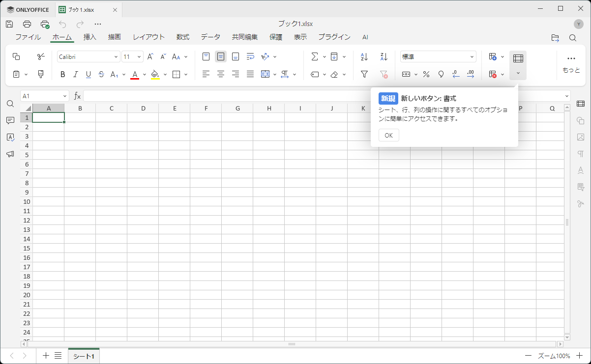
Task: Open the quick access three-dots menu
Action: click(x=98, y=24)
